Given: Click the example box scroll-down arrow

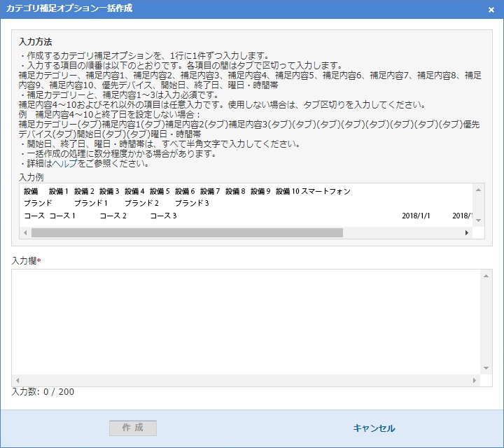Looking at the screenshot, I should pyautogui.click(x=478, y=220).
